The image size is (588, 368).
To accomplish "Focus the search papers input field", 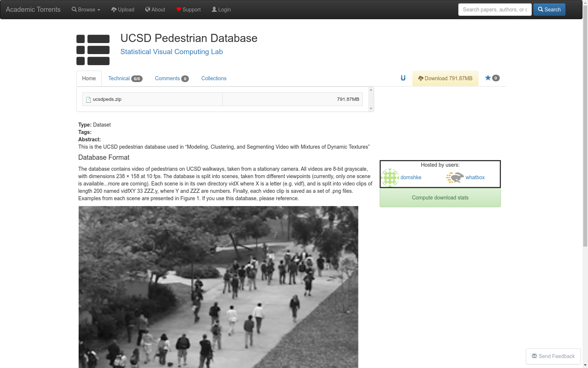I will coord(495,10).
